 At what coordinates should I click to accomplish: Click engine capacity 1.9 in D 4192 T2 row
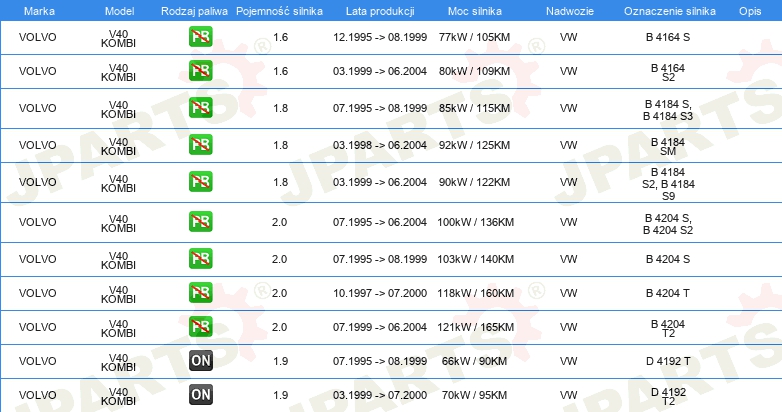pos(280,395)
